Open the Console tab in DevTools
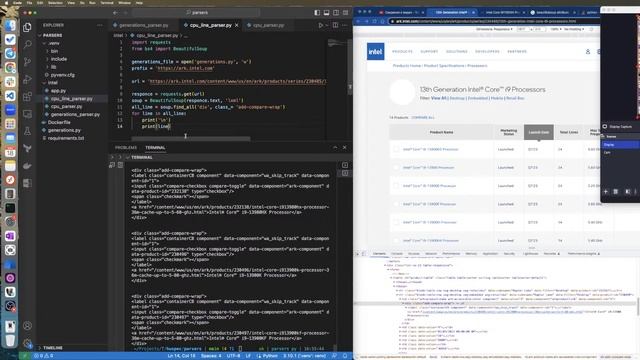640x360 pixels. click(397, 254)
